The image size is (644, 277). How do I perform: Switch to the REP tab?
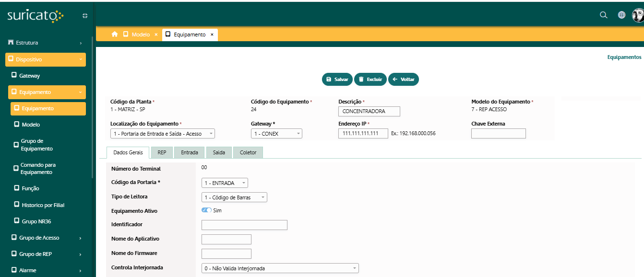(162, 152)
